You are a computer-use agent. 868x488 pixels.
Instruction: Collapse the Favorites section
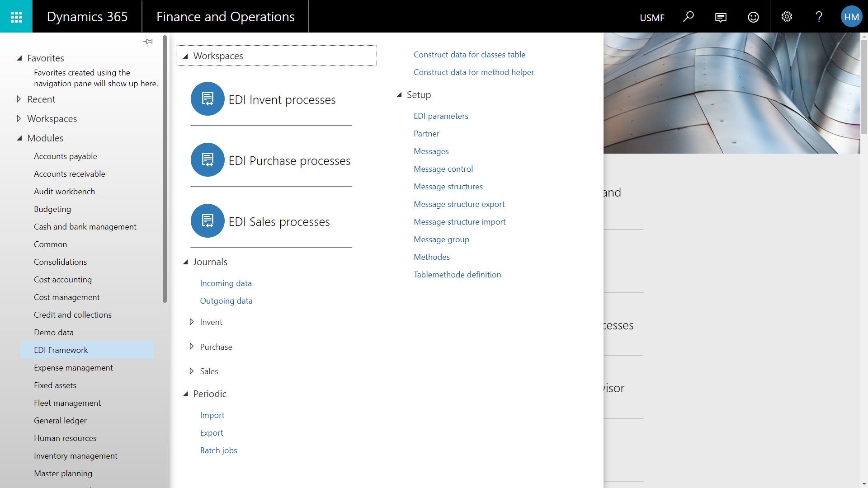19,58
